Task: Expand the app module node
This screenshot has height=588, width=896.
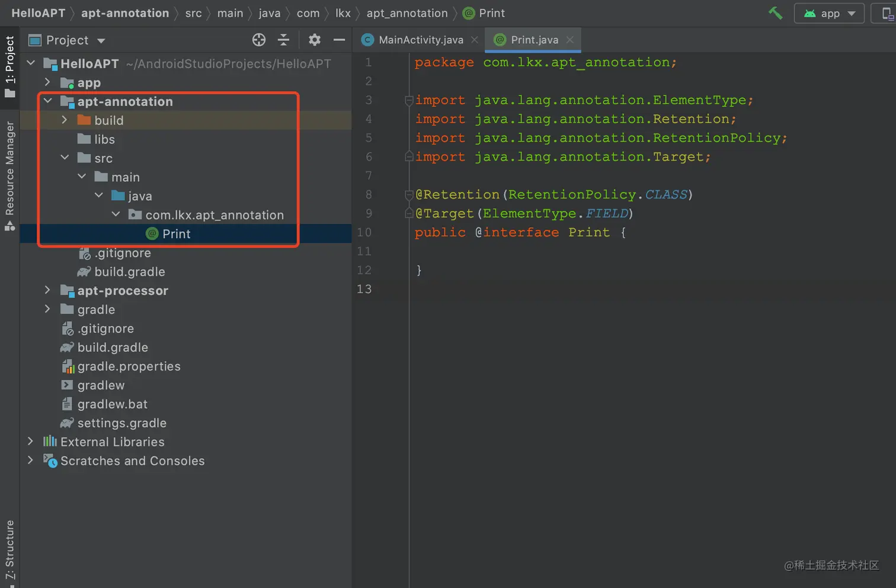Action: coord(47,82)
